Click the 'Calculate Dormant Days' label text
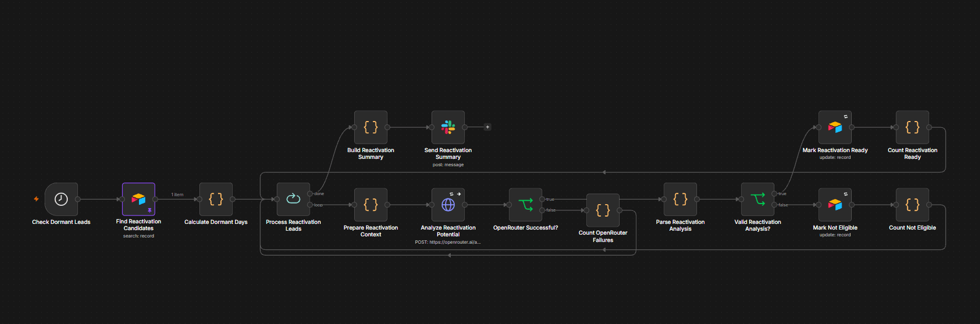980x324 pixels. [216, 222]
